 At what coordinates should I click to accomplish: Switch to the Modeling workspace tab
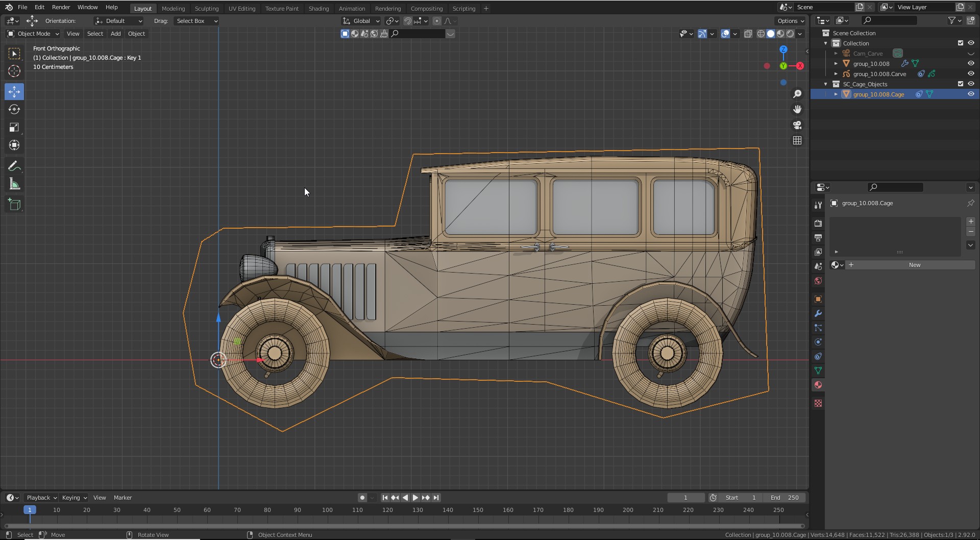click(173, 8)
